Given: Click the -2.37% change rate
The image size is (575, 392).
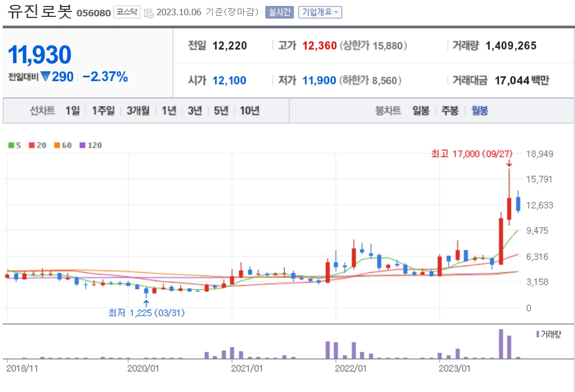Looking at the screenshot, I should pyautogui.click(x=105, y=77).
